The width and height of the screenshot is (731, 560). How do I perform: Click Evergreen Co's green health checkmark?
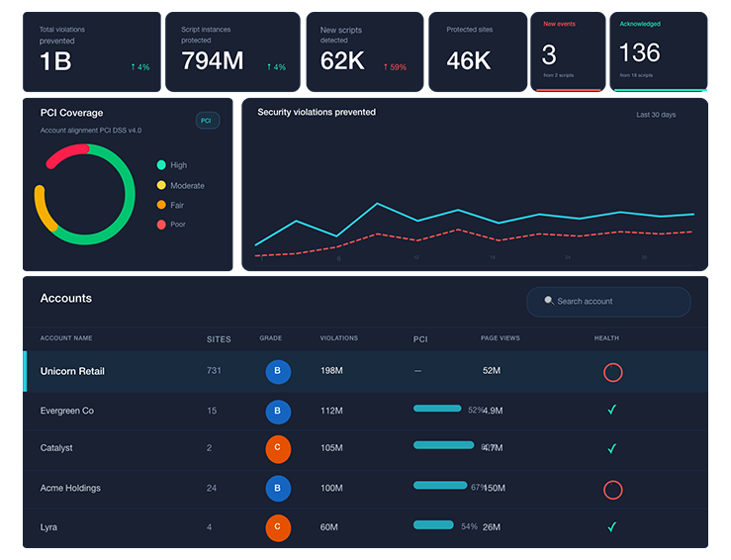click(612, 410)
